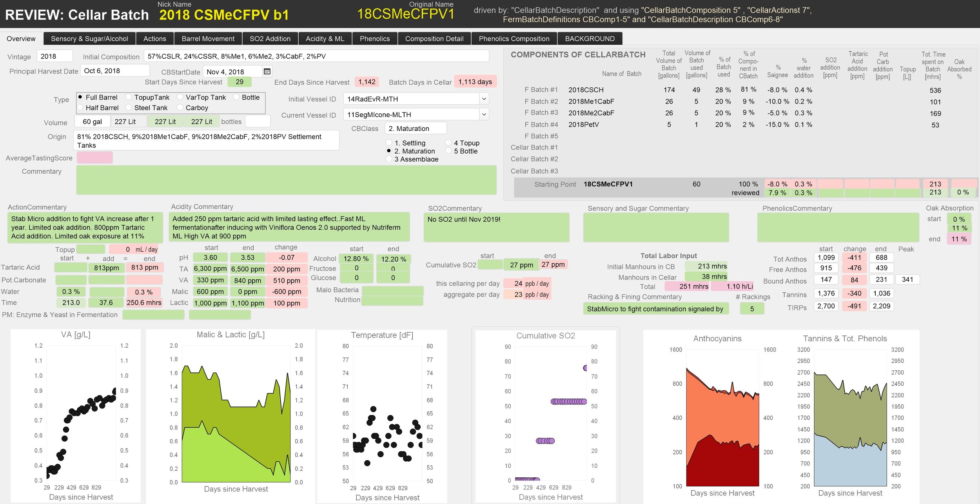
Task: Switch to the Overview tab
Action: (x=21, y=38)
